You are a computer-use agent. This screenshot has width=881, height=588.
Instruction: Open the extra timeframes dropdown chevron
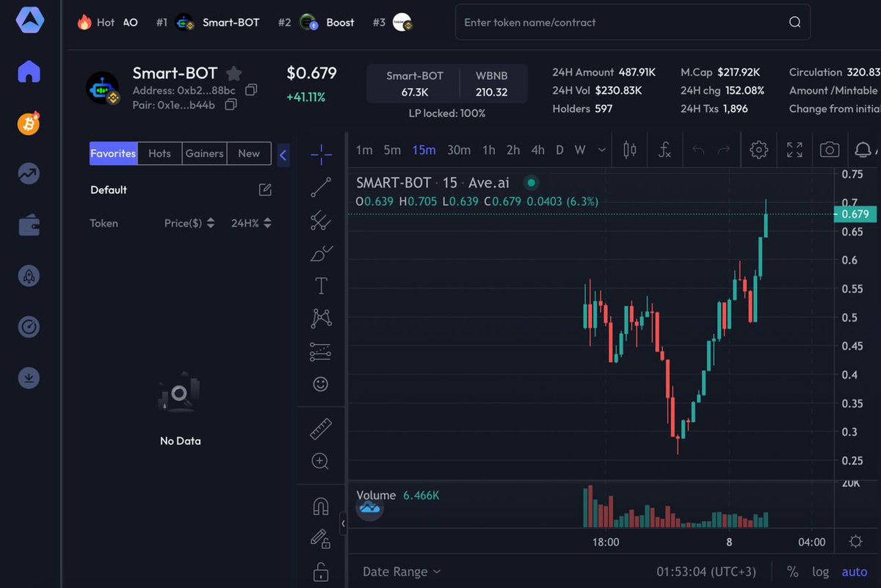602,149
